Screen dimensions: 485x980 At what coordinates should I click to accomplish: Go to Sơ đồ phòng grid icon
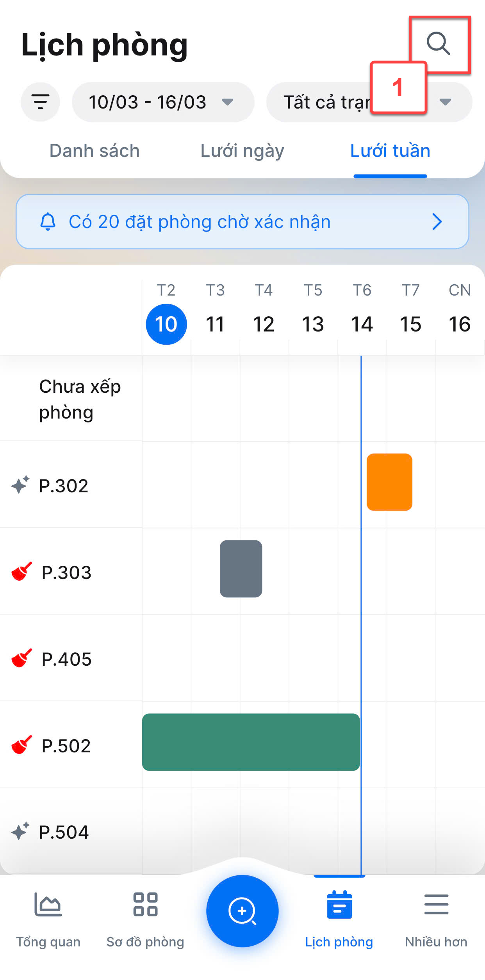point(145,904)
